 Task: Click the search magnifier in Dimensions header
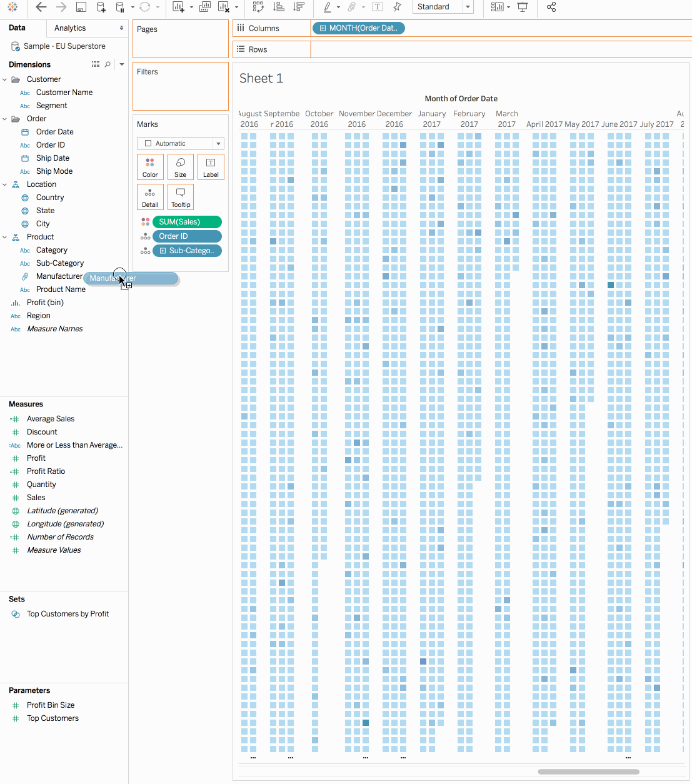click(x=108, y=64)
